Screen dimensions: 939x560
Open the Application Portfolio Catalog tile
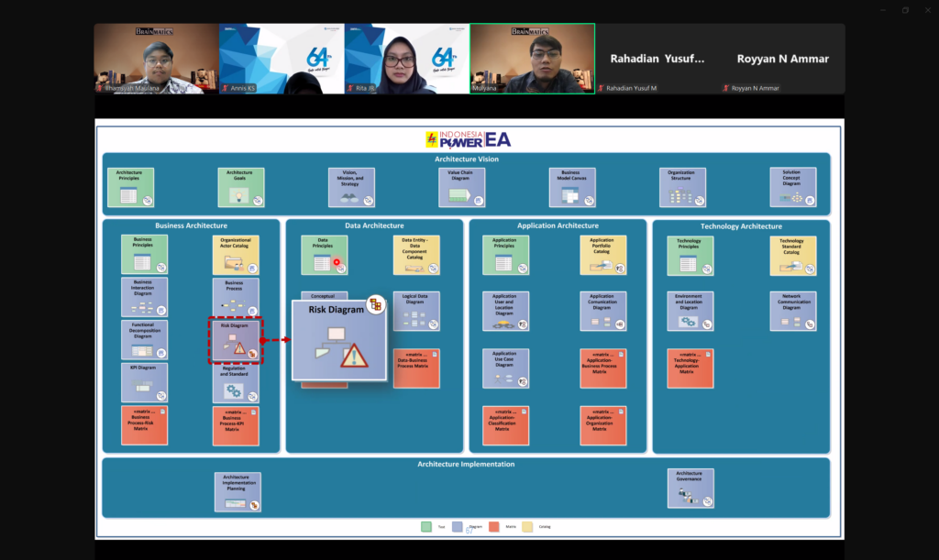602,256
